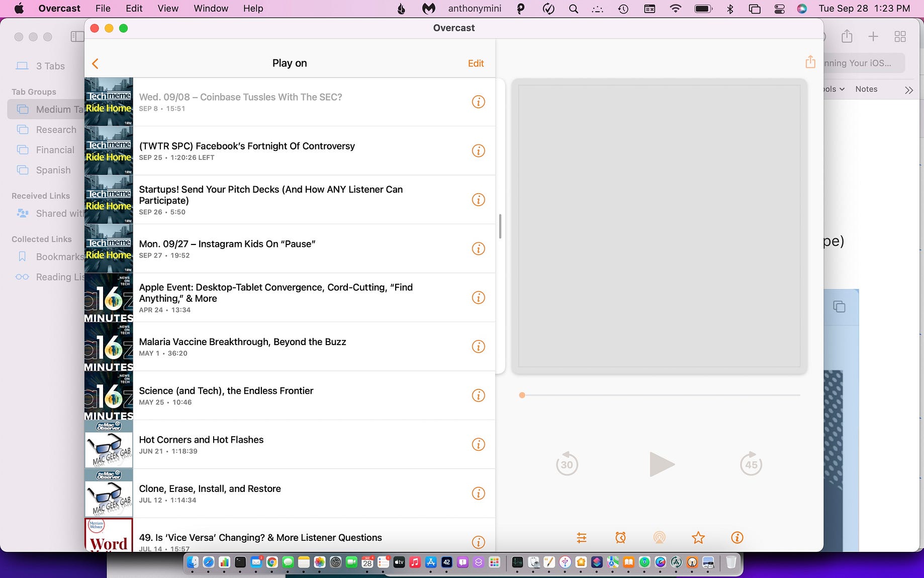Open the Spotlight search icon in menu bar
This screenshot has width=924, height=578.
pos(573,9)
